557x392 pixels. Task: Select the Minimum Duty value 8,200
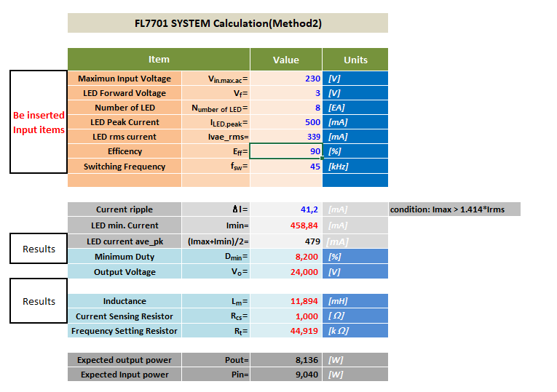[286, 257]
